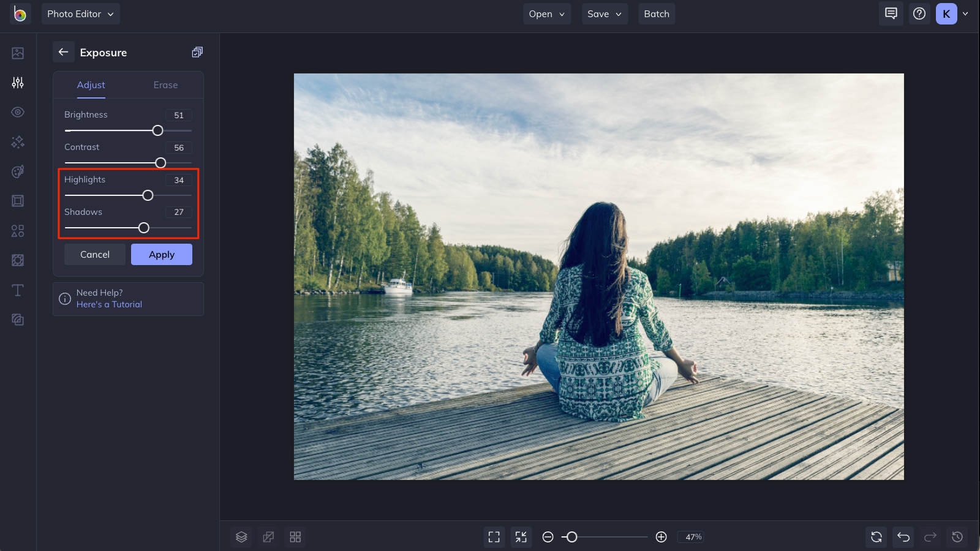
Task: Open the BeFunky logo menu
Action: tap(18, 13)
